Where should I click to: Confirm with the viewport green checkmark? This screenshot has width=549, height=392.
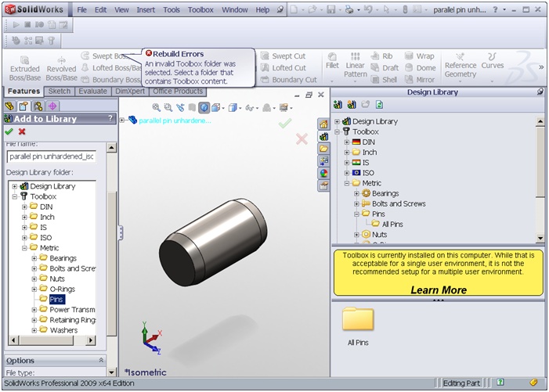285,123
